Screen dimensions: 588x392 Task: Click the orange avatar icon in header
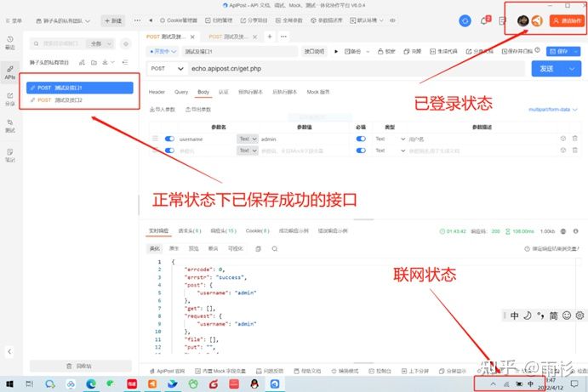coord(537,20)
